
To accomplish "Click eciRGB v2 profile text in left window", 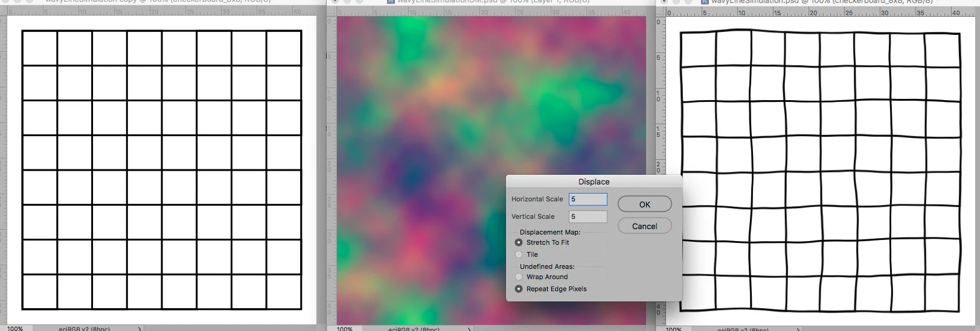I will [x=85, y=329].
